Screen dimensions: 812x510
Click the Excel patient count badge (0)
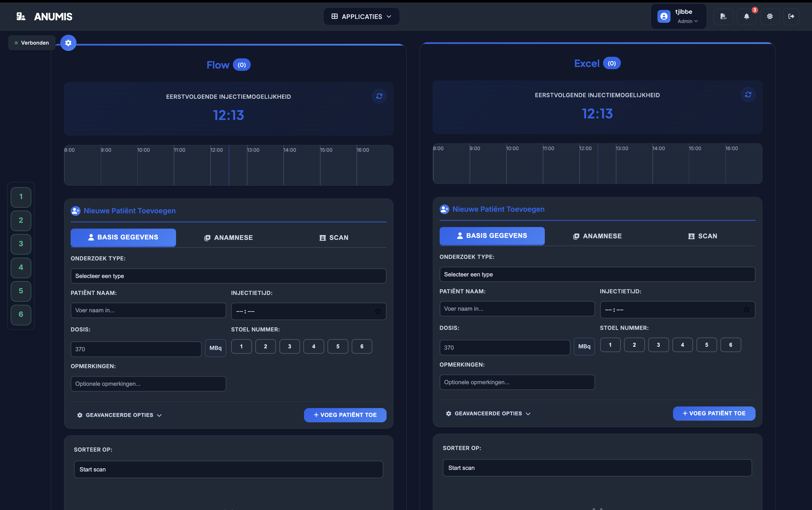click(612, 63)
